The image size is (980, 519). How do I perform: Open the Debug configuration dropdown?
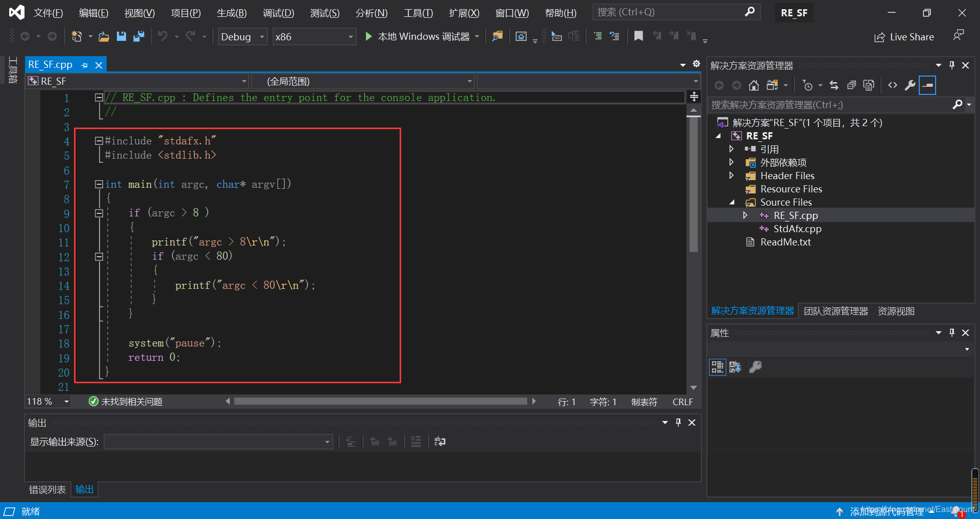[x=243, y=37]
